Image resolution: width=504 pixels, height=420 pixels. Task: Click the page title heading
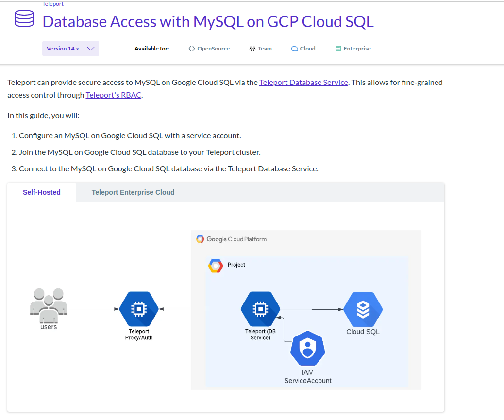(x=208, y=21)
